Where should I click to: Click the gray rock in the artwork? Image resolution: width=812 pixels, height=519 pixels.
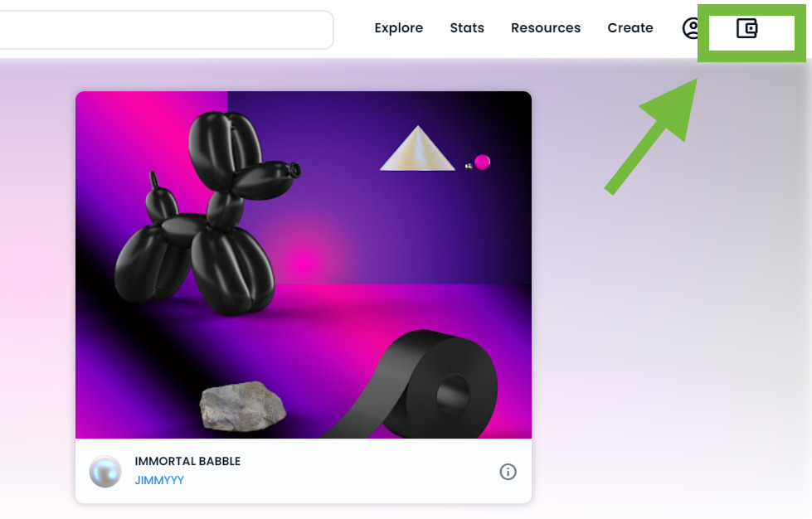pyautogui.click(x=242, y=406)
